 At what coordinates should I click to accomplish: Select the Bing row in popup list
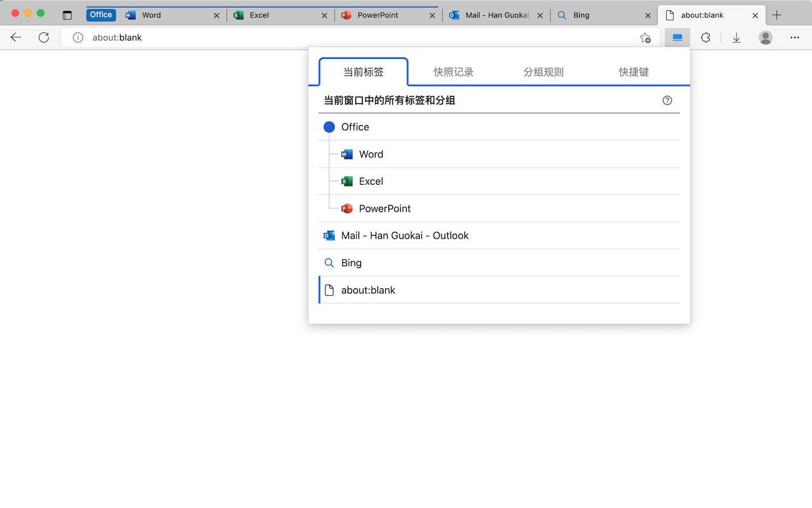(x=499, y=263)
